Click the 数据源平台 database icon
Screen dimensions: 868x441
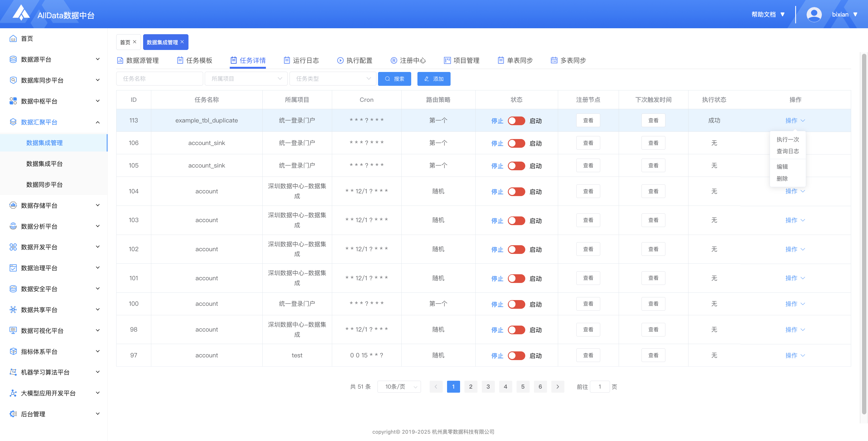coord(13,59)
